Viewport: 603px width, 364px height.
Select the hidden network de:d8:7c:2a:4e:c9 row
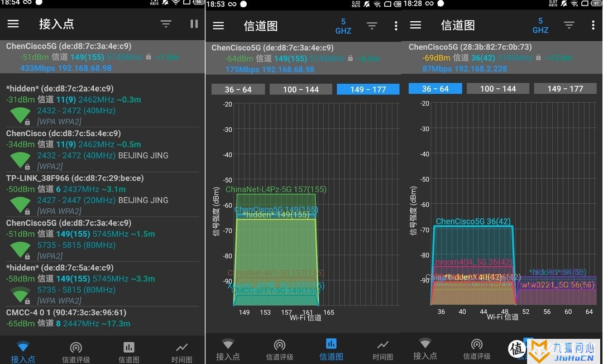(x=102, y=104)
